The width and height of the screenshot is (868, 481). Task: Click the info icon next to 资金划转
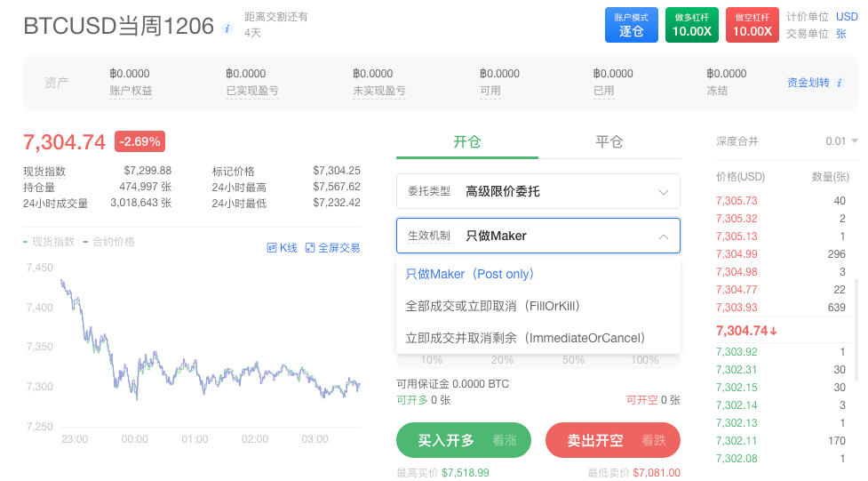click(x=840, y=83)
